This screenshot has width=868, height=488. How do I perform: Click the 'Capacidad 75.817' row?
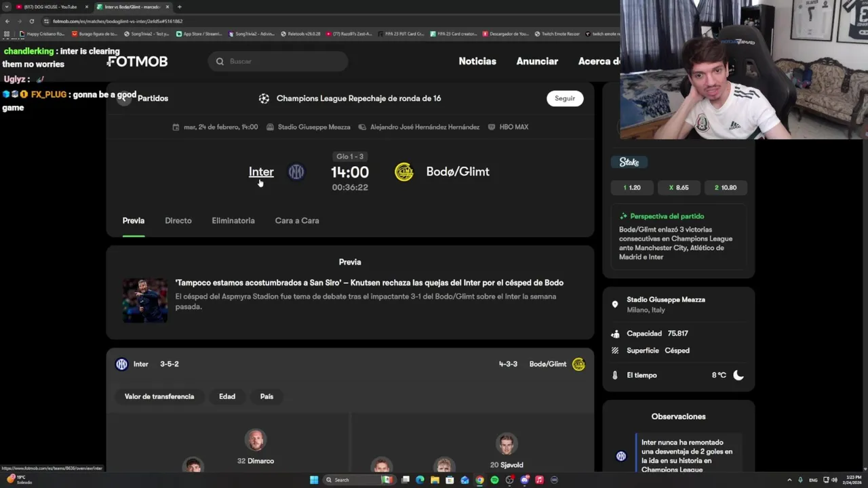(x=678, y=333)
